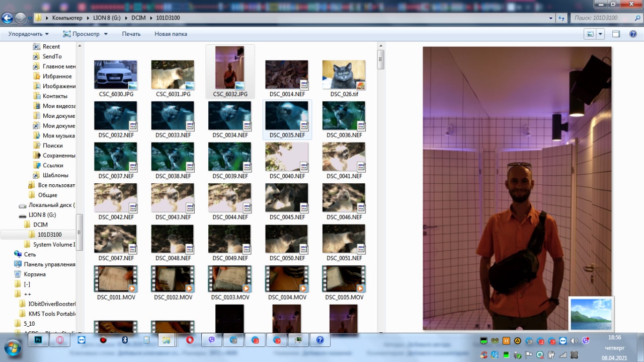The image size is (644, 362).
Task: Click the Компьютер breadcrumb in the address bar
Action: click(67, 18)
